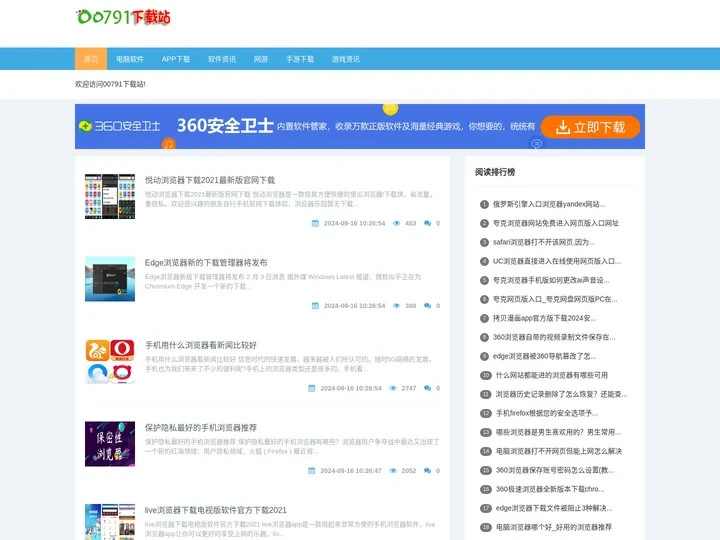
Task: Click calendar icon of Edge浏览器 article
Action: (x=315, y=306)
